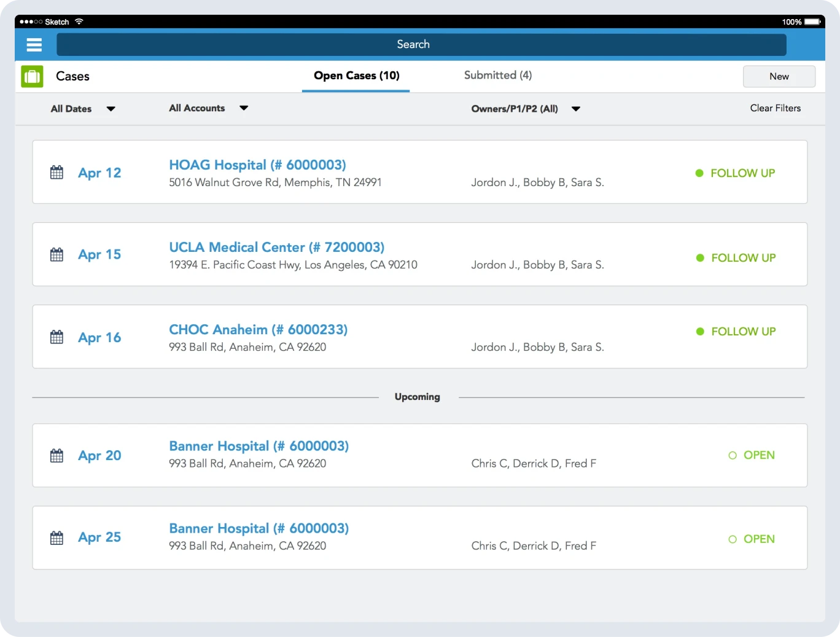Open HOAG Hospital (# 6000003) case
The width and height of the screenshot is (840, 637).
coord(257,165)
